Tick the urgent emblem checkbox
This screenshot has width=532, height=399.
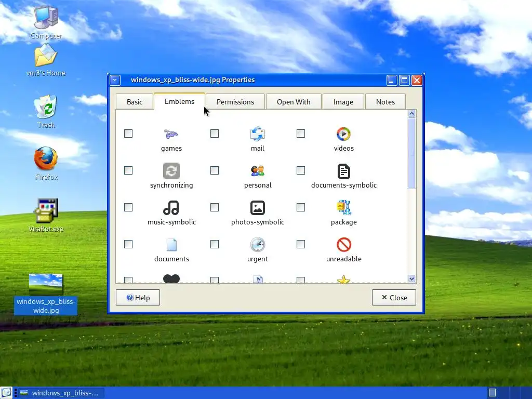(x=215, y=244)
